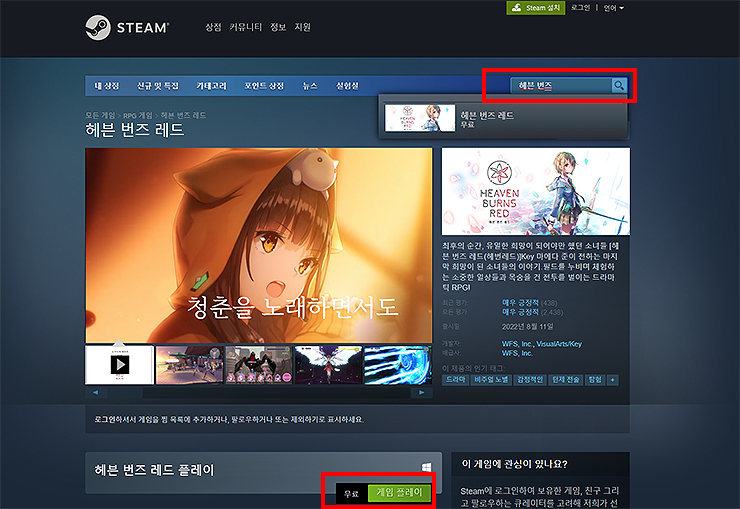Click the Steam 설치 download icon
This screenshot has height=509, width=740.
click(517, 8)
